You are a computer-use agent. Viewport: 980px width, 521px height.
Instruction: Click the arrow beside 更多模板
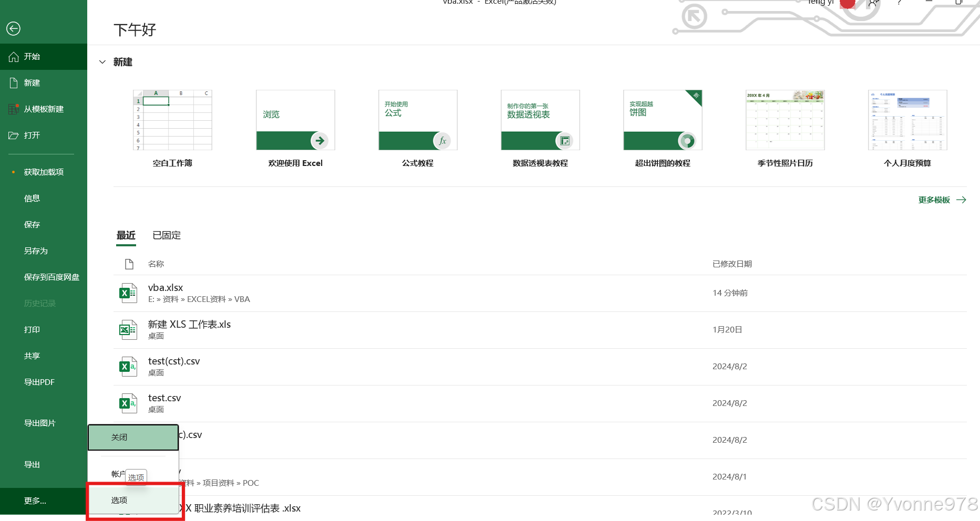961,200
